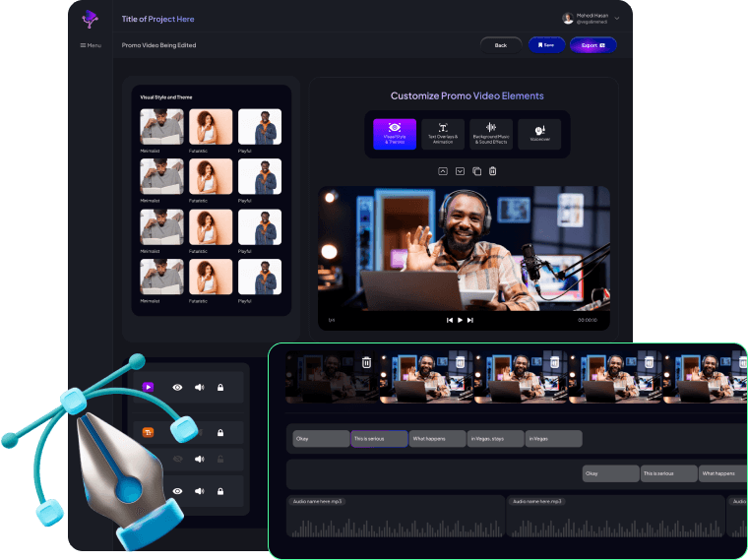Select the leftmost 'Audio name here.mp3' clip label
The image size is (748, 560).
[x=317, y=501]
